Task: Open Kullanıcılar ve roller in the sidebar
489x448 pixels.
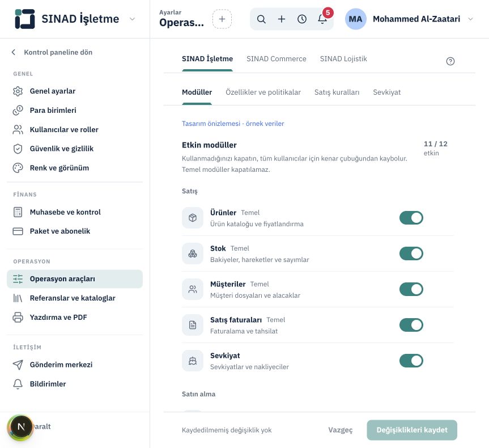Action: (75, 129)
